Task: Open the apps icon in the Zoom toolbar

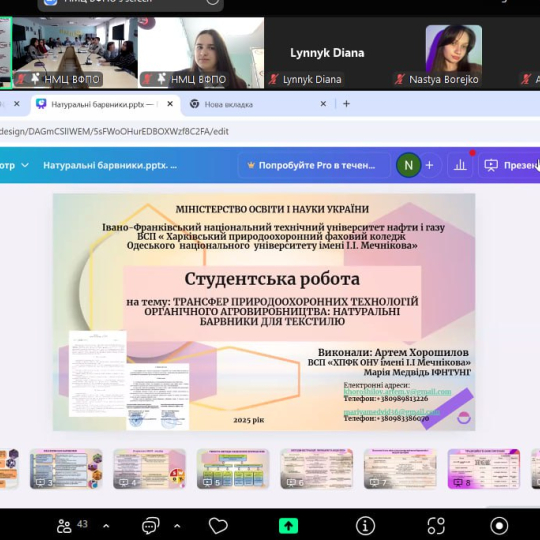Action: pos(436,526)
